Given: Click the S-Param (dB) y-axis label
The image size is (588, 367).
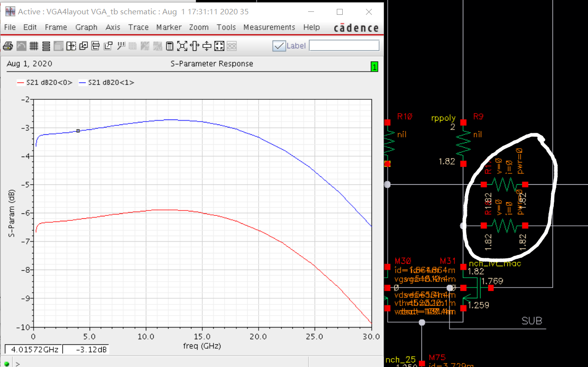Looking at the screenshot, I should (12, 213).
